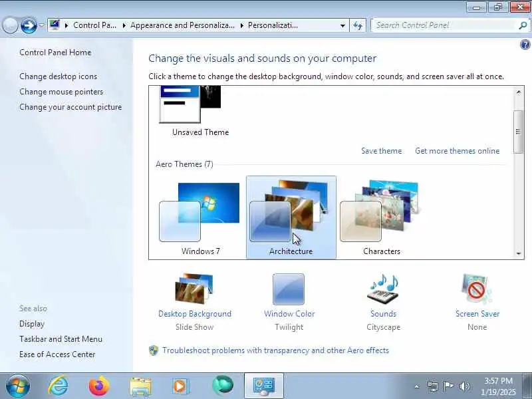Click the Window Color link

click(289, 314)
